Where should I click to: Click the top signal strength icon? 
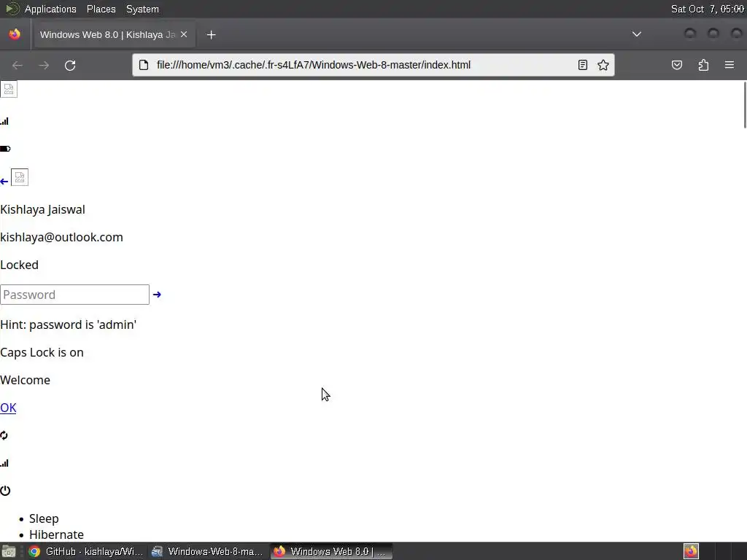pos(4,122)
